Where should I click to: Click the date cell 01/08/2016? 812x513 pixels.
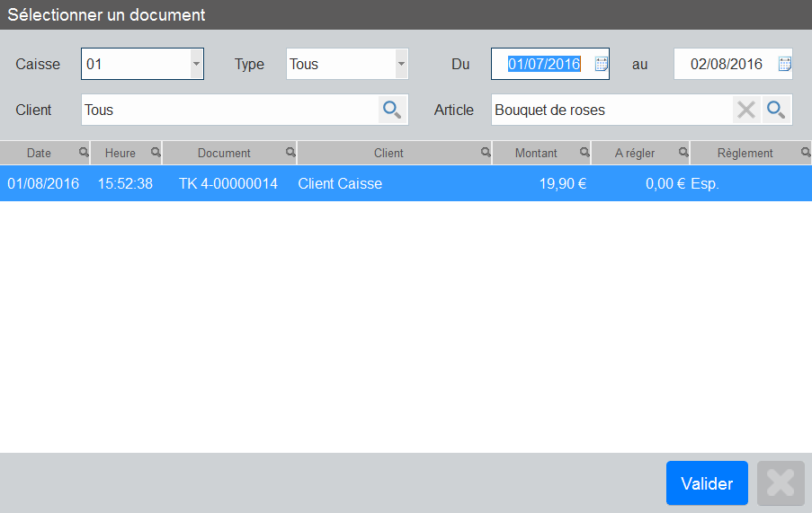pyautogui.click(x=43, y=183)
